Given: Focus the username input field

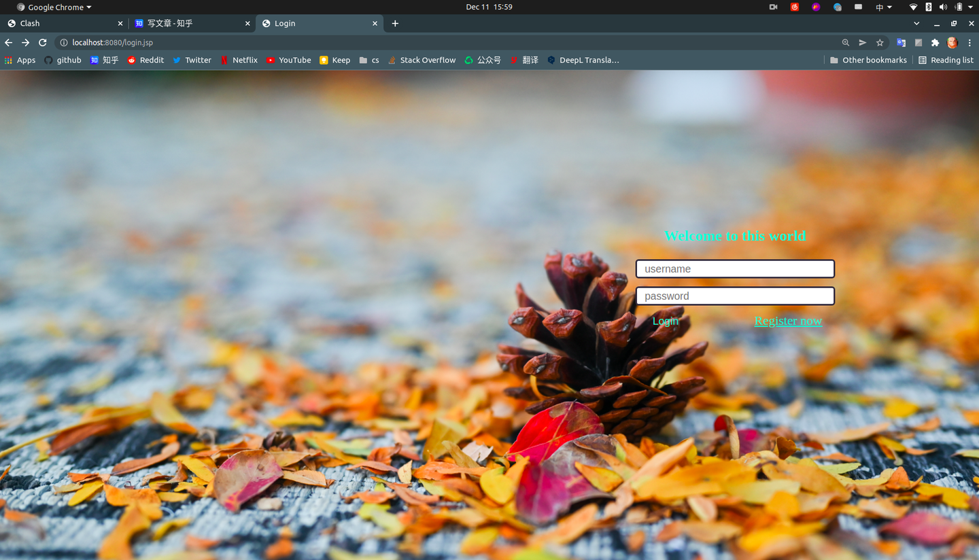Looking at the screenshot, I should 735,269.
